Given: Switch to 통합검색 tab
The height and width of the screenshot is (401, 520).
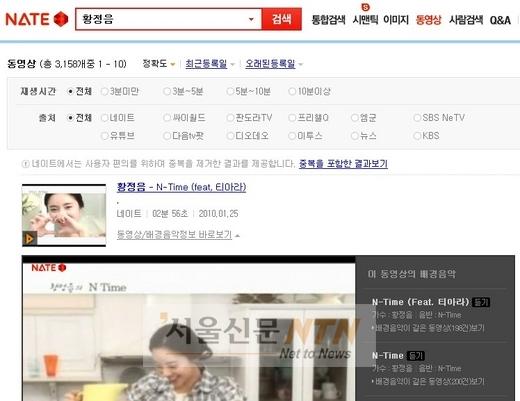Looking at the screenshot, I should (x=328, y=20).
